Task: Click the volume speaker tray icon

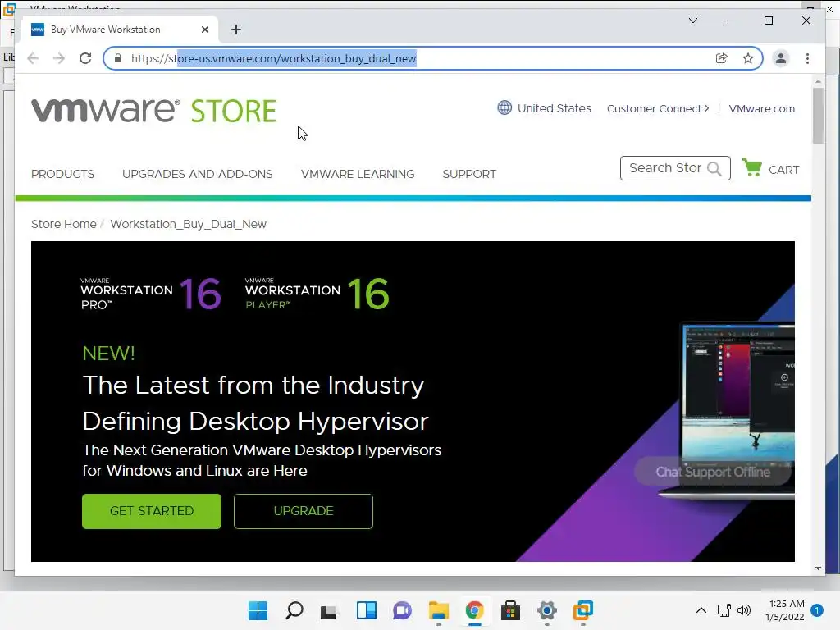Action: click(744, 610)
